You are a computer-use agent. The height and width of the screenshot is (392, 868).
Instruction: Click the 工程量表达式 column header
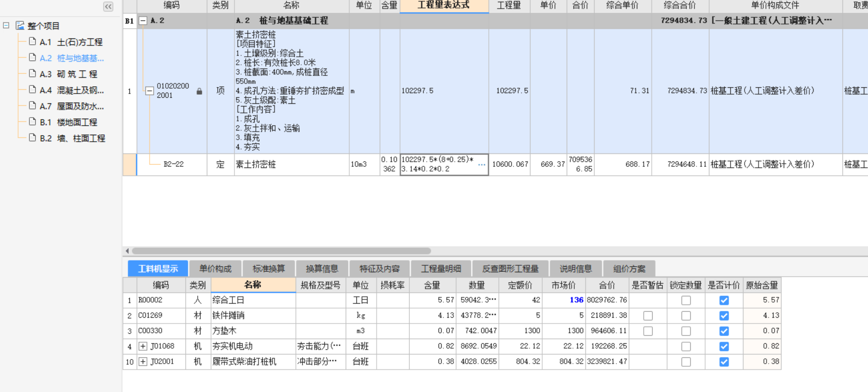[x=444, y=6]
